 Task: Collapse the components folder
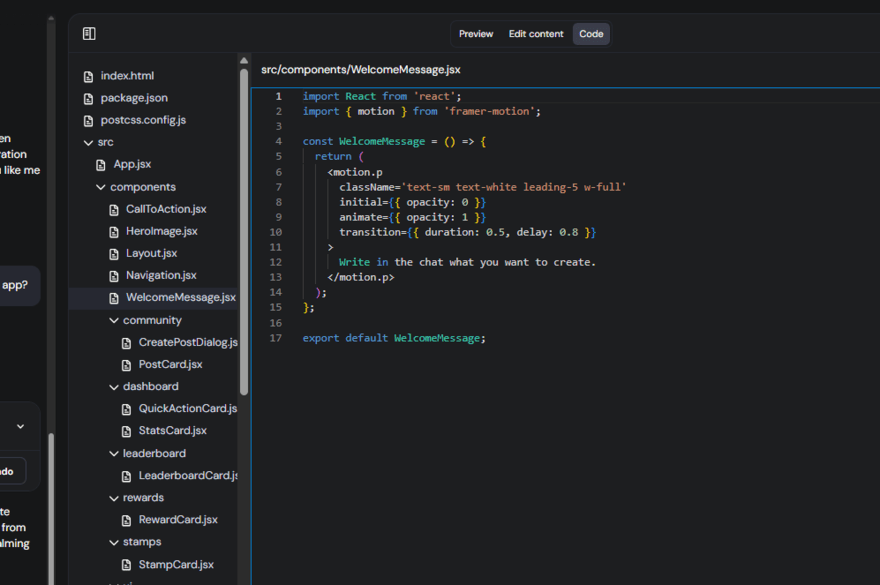100,186
